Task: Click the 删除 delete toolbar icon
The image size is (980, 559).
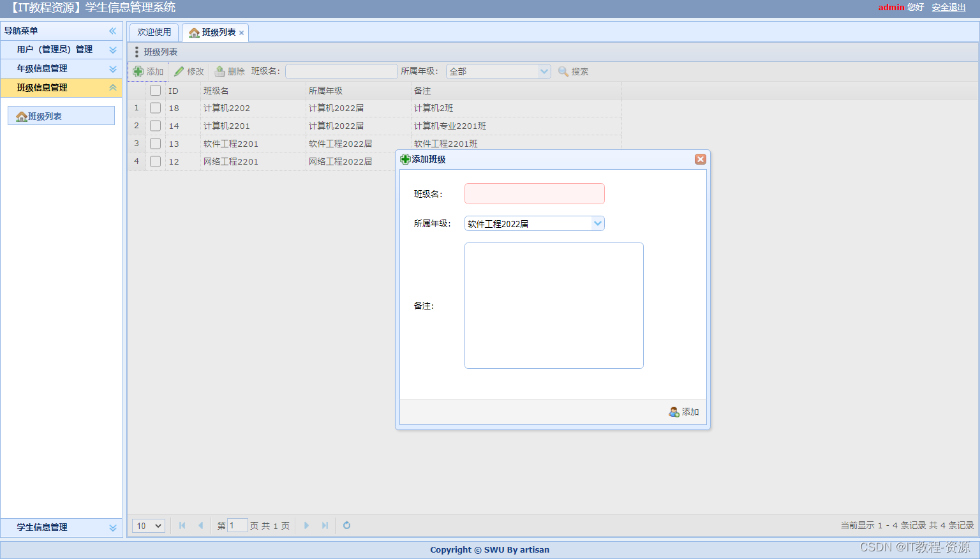Action: tap(219, 71)
